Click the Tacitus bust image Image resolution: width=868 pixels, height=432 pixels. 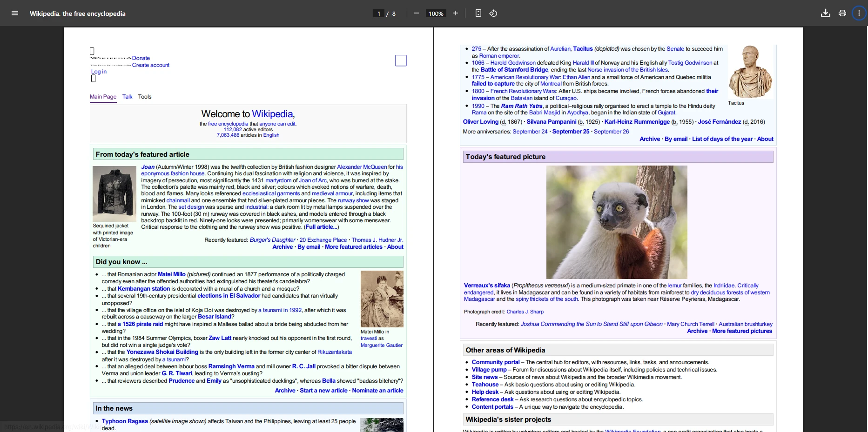click(750, 72)
